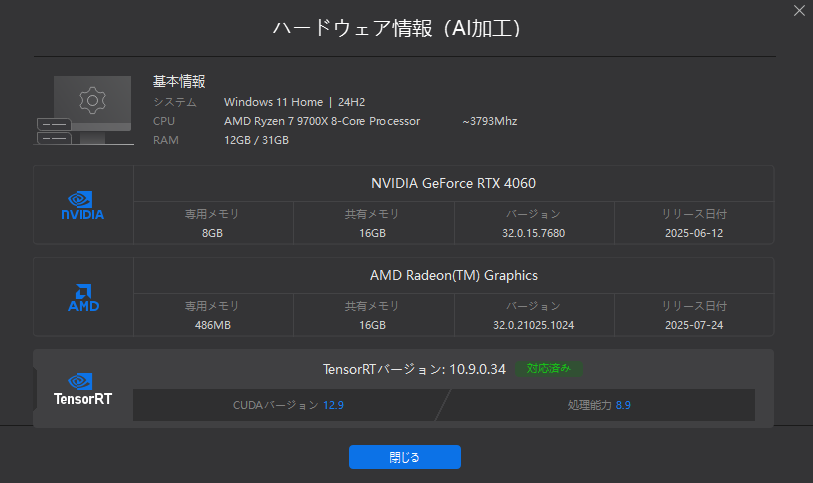Click the NVIDIA バージョン label
813x483 pixels.
tap(534, 214)
